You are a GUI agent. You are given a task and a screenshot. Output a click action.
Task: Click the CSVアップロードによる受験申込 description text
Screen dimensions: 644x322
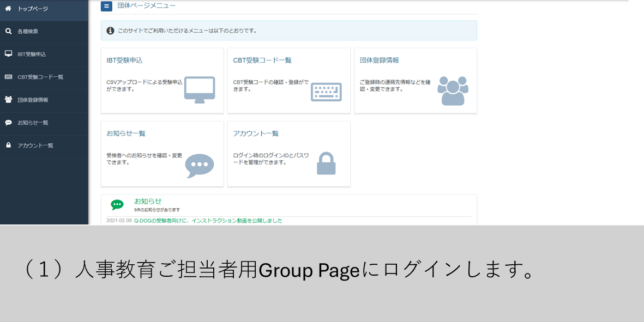tap(144, 86)
